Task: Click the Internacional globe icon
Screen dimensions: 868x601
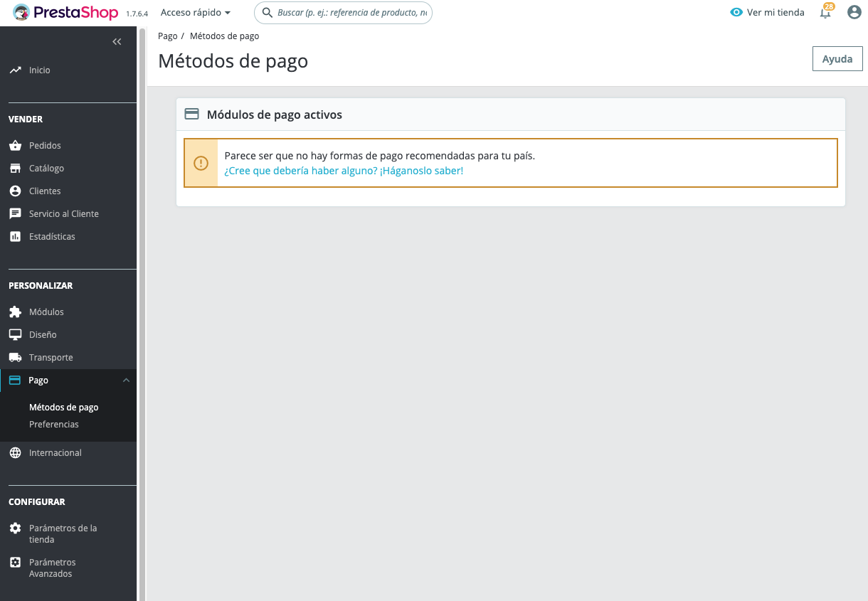Action: pos(15,453)
